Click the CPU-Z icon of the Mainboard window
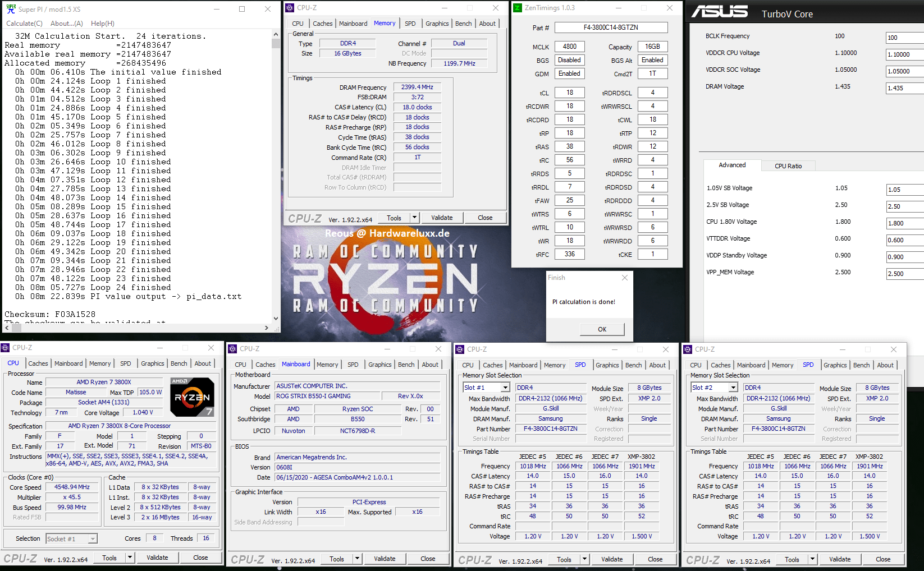The width and height of the screenshot is (924, 571). click(x=232, y=349)
